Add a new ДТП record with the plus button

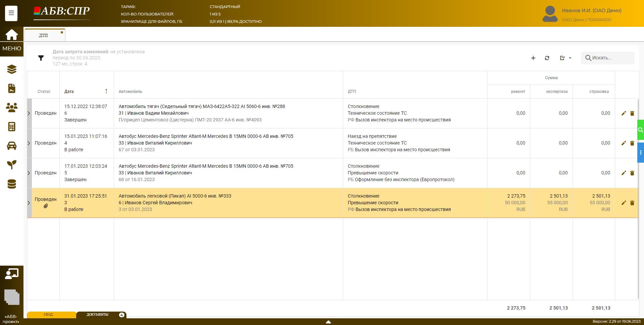[x=533, y=58]
